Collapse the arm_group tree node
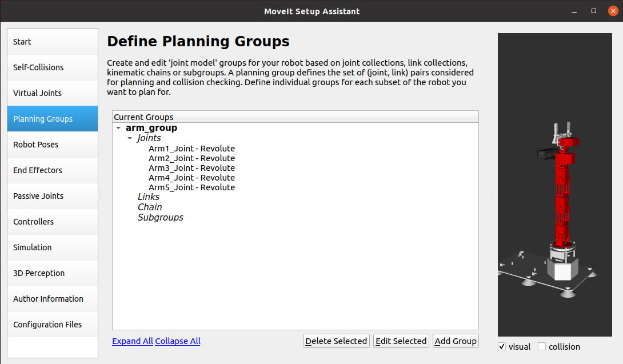This screenshot has height=364, width=623. coord(118,129)
